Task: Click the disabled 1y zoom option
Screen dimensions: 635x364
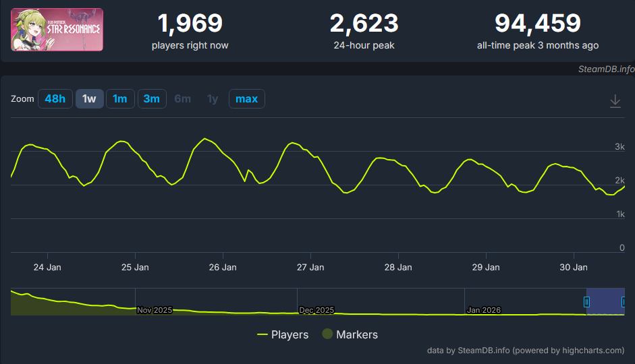Action: (x=213, y=98)
